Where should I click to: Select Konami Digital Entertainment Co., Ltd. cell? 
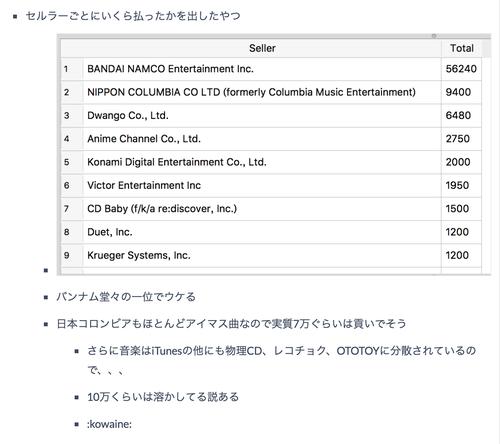[262, 162]
